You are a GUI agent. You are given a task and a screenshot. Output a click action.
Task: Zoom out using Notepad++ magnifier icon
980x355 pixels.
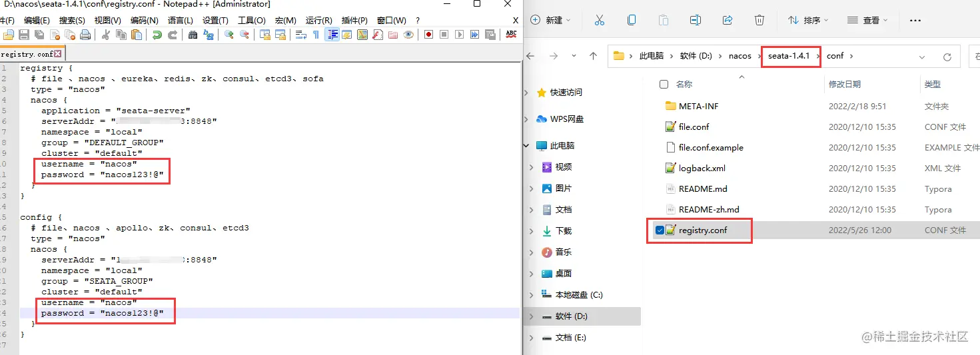(245, 35)
